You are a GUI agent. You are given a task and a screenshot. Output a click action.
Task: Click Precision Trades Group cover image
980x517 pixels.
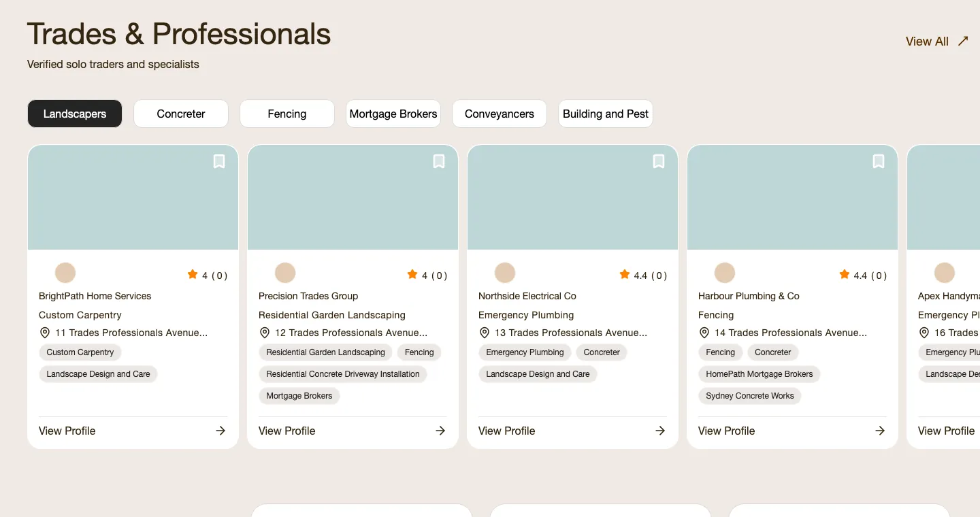(x=353, y=197)
